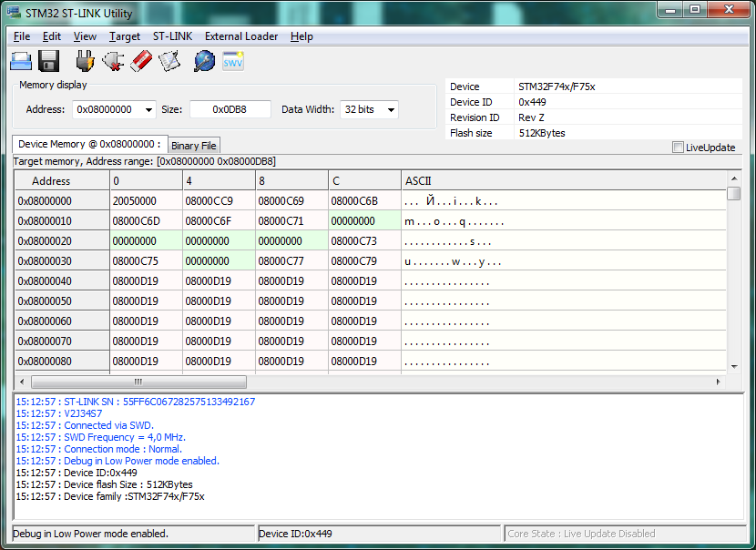Click the horizontal scrollbar thumb in memory table
This screenshot has height=550, width=756.
pyautogui.click(x=138, y=382)
